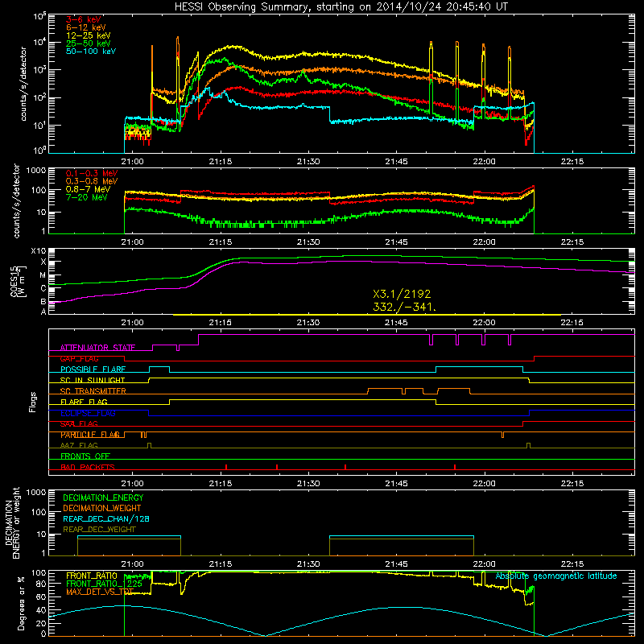Screen dimensions: 644x644
Task: Select the BAD_PACKETS flag label
Action: coord(88,468)
